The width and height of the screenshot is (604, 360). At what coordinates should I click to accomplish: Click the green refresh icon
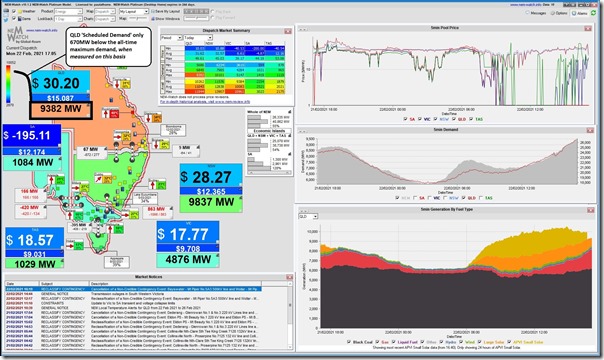point(594,13)
